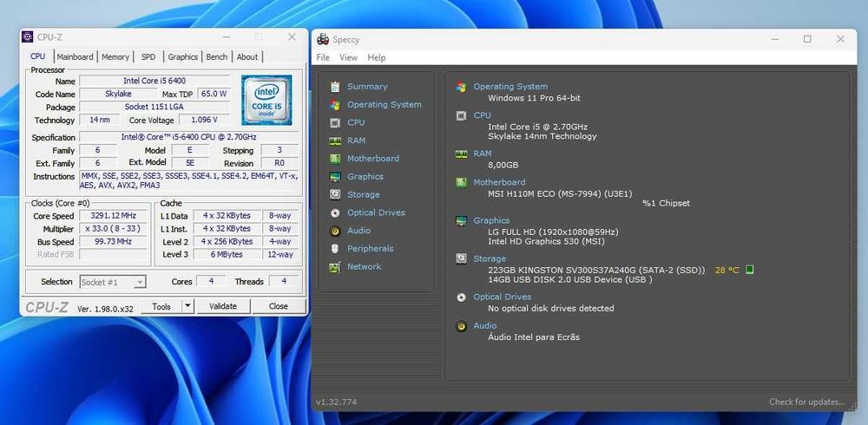Open the About tab in CPU-Z
Screen dimensions: 868x425
tap(247, 56)
